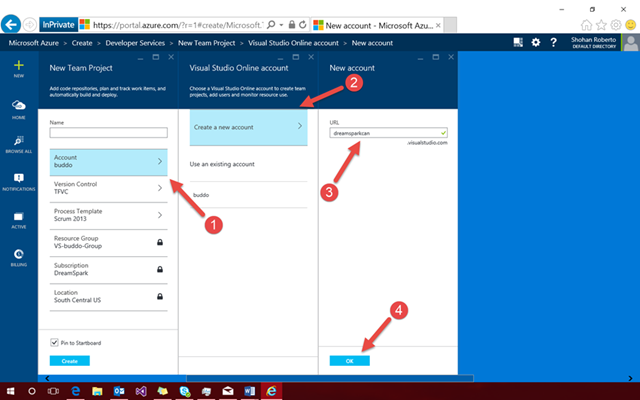
Task: Click the user avatar for Shohan Roberto
Action: point(631,42)
